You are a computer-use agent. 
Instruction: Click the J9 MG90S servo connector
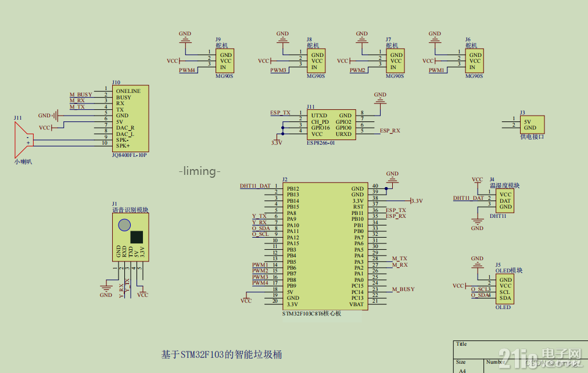[225, 61]
